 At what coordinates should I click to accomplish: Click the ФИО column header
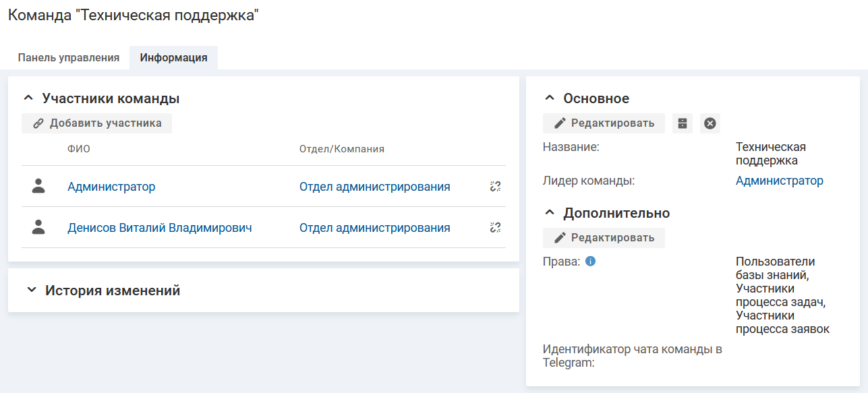(78, 149)
